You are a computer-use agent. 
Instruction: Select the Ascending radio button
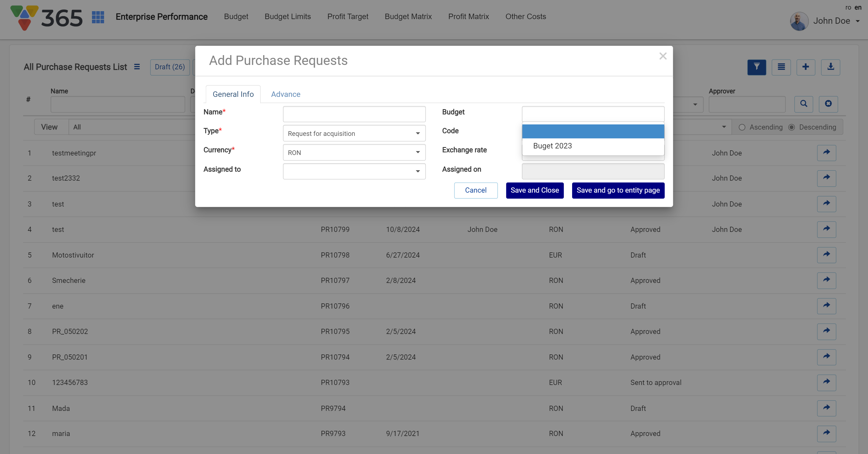pyautogui.click(x=742, y=127)
